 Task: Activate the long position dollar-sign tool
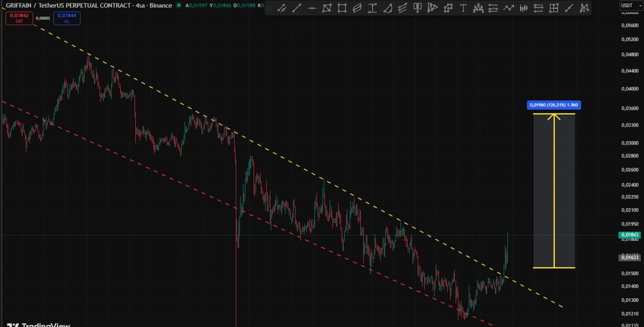tap(418, 8)
